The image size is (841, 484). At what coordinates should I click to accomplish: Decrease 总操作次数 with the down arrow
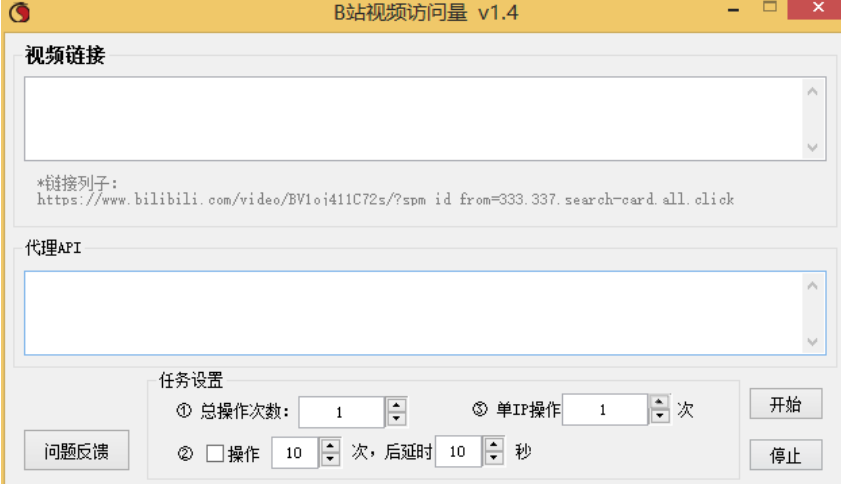[x=396, y=418]
